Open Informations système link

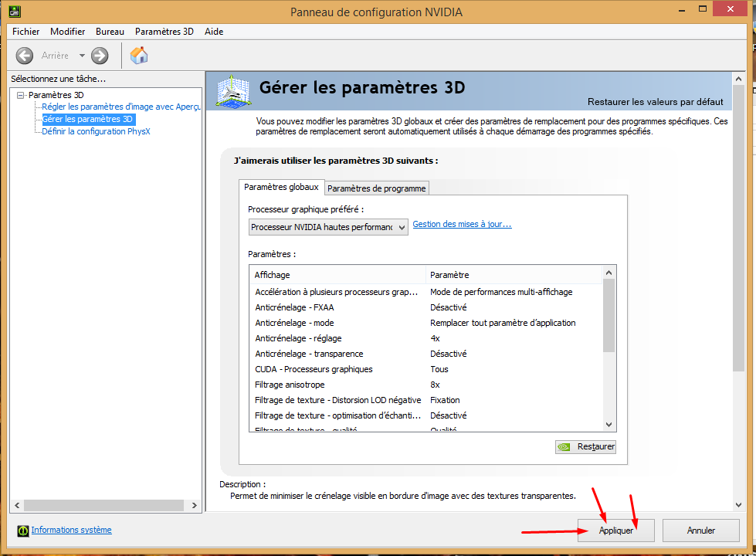point(71,530)
